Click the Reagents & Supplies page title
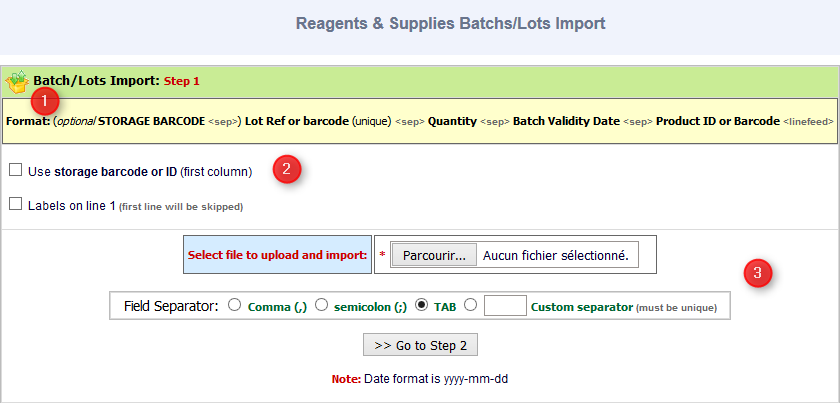The width and height of the screenshot is (840, 403). click(x=451, y=23)
